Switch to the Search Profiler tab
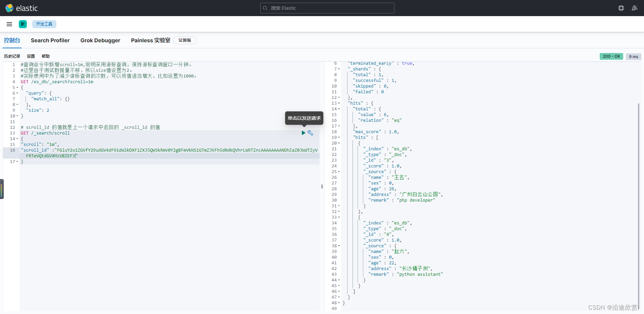The image size is (644, 314). coord(50,40)
